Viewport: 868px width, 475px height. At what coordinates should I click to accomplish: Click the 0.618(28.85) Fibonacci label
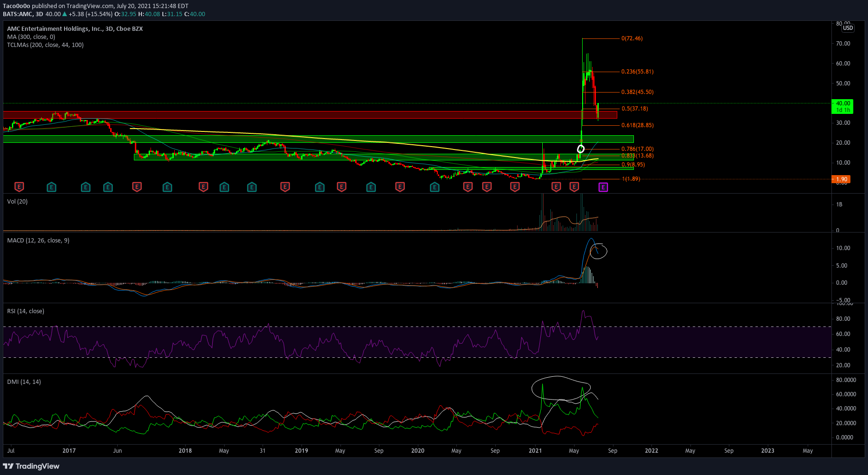tap(637, 125)
